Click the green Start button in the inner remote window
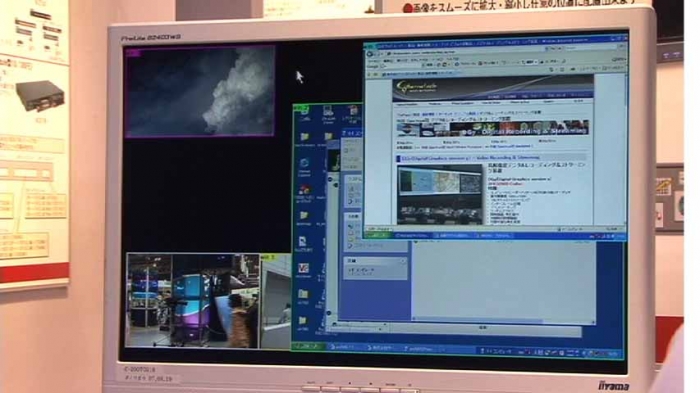 (x=378, y=234)
